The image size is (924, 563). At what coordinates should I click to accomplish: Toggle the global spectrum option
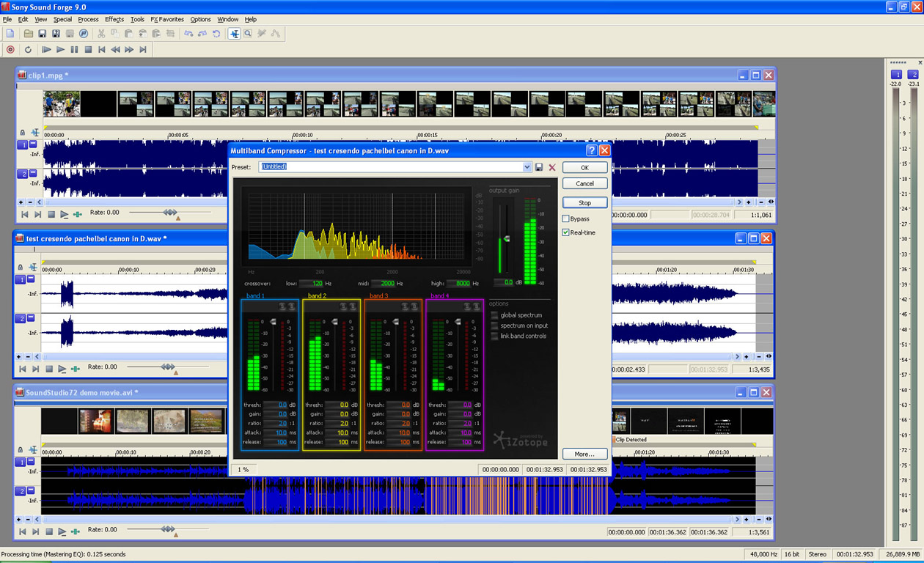coord(494,315)
